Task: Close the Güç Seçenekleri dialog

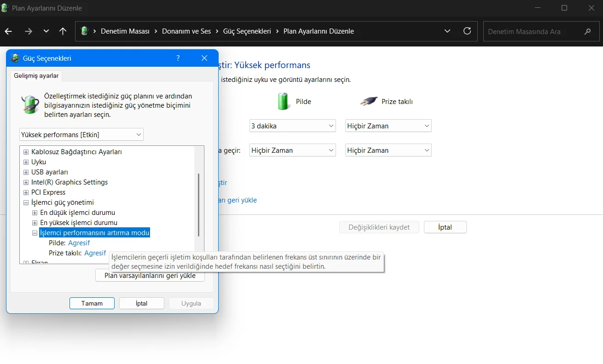Action: pyautogui.click(x=204, y=58)
